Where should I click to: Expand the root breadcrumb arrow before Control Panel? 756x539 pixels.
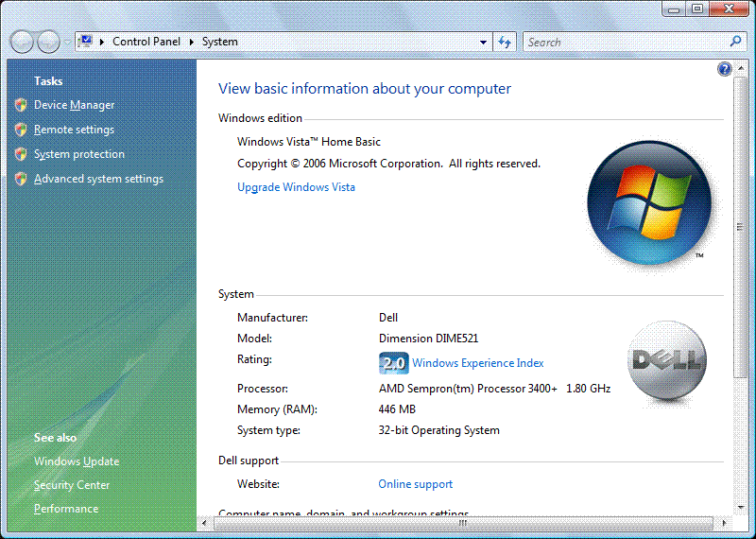pyautogui.click(x=102, y=42)
